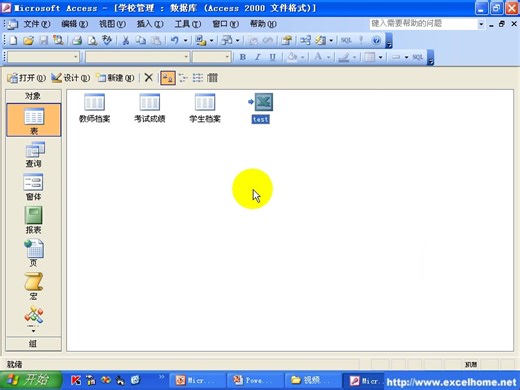The height and width of the screenshot is (390, 520).
Task: Open the 查询 objects category
Action: (x=34, y=154)
